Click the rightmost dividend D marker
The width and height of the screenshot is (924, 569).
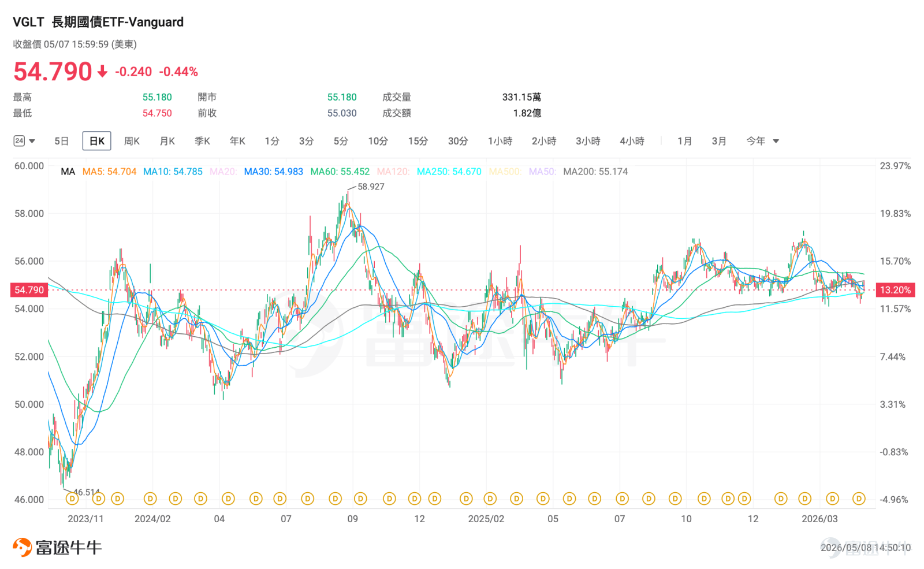tap(859, 499)
